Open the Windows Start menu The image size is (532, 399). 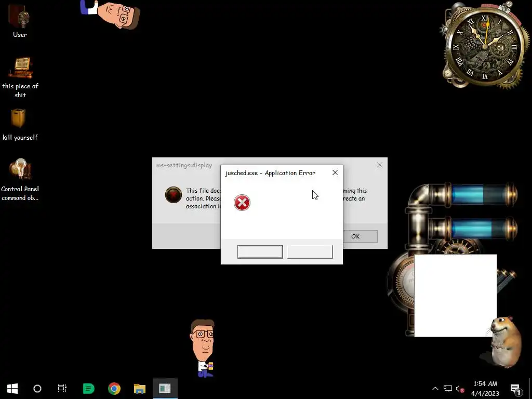pyautogui.click(x=12, y=389)
